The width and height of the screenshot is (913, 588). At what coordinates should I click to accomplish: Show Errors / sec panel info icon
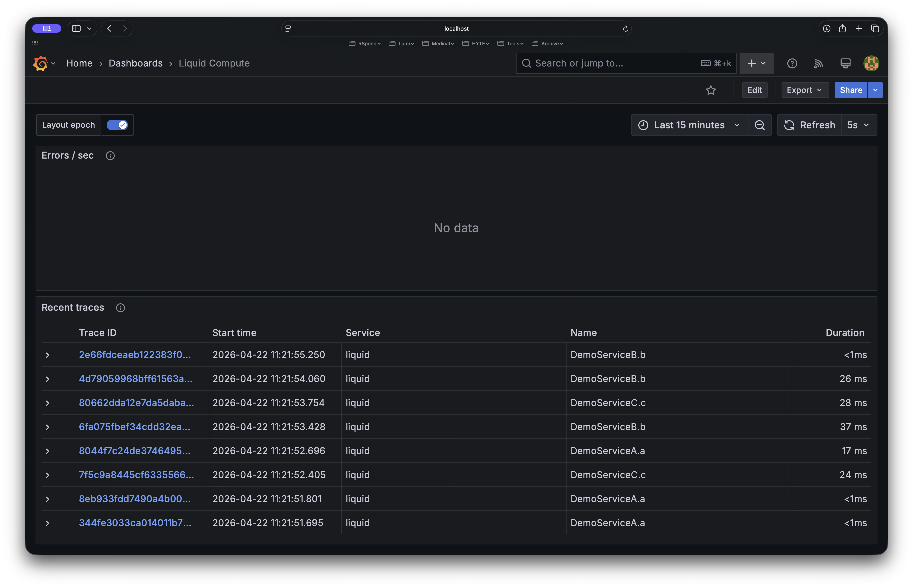click(110, 155)
